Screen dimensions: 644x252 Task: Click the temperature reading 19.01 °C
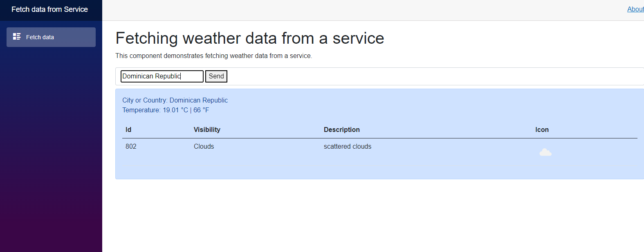click(x=165, y=110)
